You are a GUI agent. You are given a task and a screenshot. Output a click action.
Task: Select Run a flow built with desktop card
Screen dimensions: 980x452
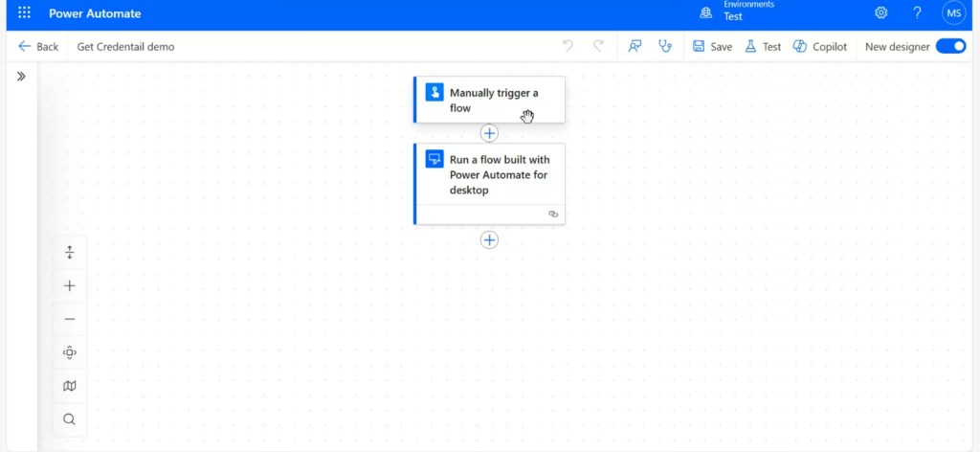(x=489, y=183)
